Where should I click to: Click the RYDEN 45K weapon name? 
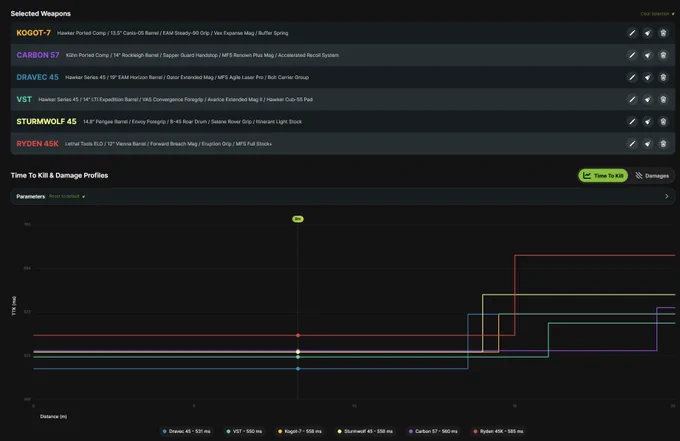[x=37, y=144]
